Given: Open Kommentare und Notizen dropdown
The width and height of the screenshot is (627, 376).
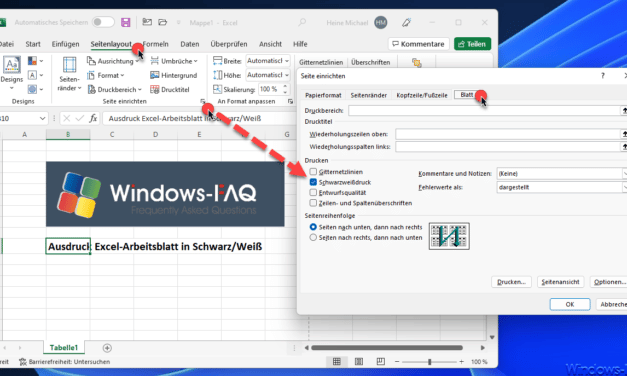Looking at the screenshot, I should tap(561, 174).
